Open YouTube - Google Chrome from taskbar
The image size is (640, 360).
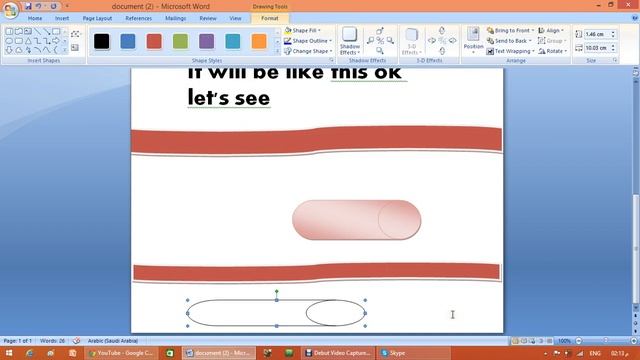coord(121,353)
